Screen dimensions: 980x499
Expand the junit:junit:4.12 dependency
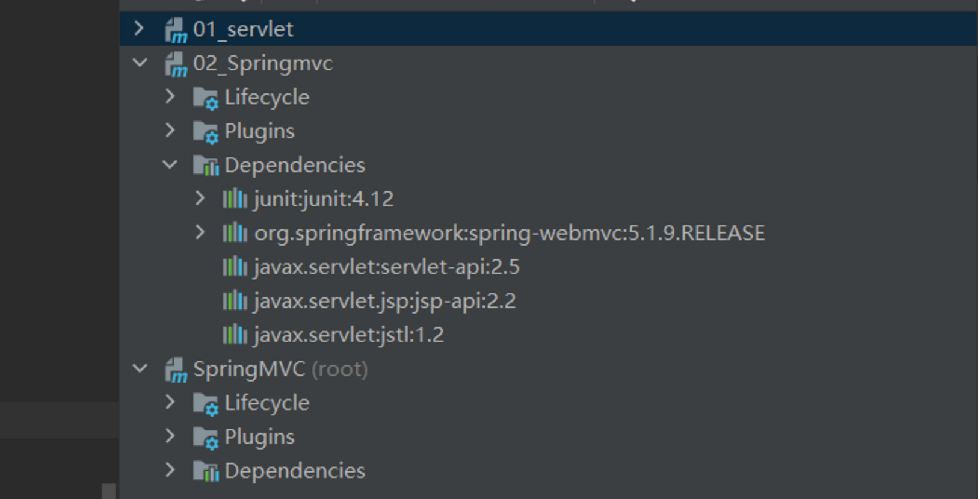pos(200,199)
